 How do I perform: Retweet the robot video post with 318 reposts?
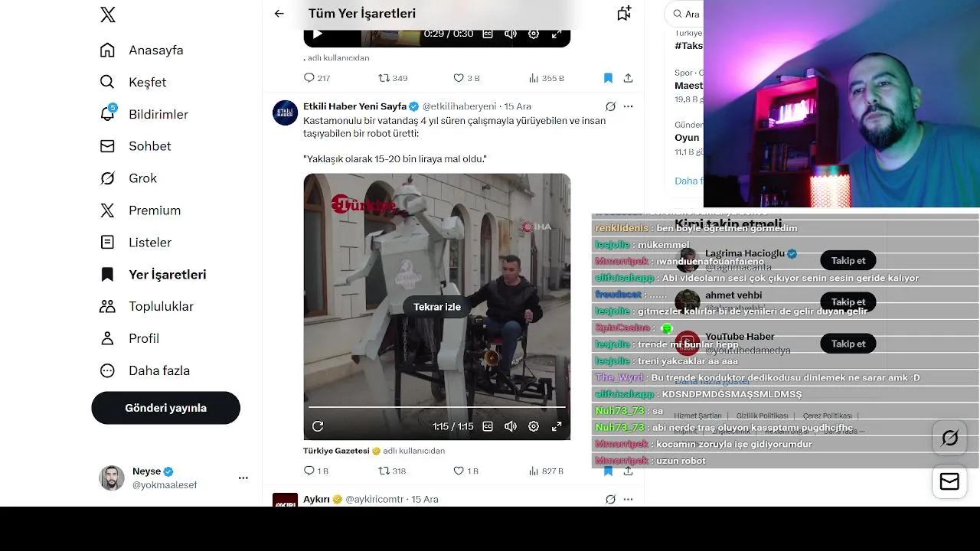pos(384,471)
